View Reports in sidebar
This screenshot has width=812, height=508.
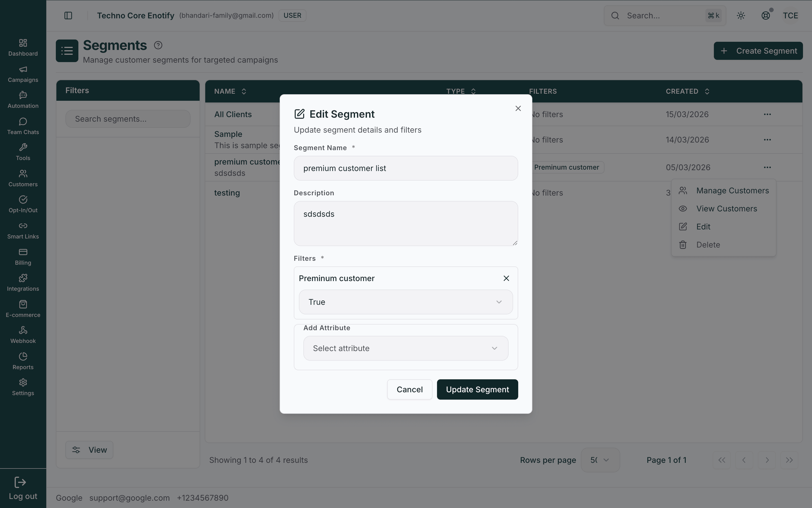coord(23,361)
